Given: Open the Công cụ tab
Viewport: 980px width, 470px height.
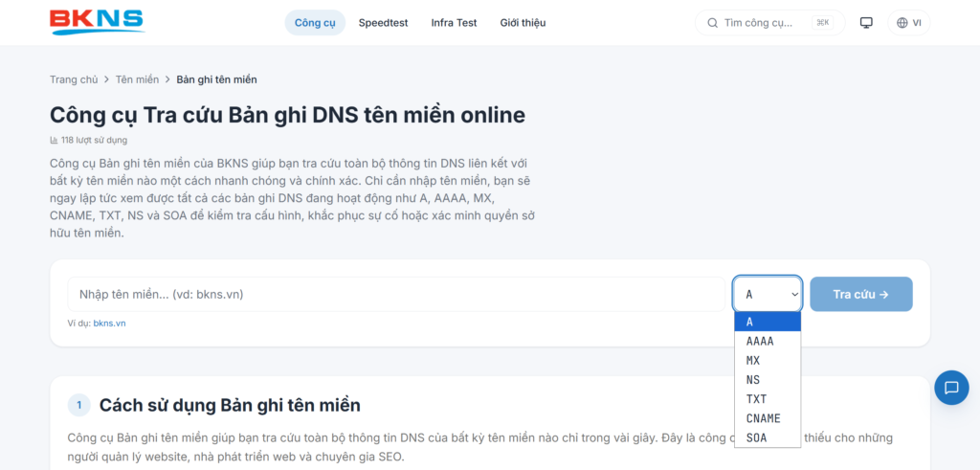Looking at the screenshot, I should pyautogui.click(x=315, y=23).
